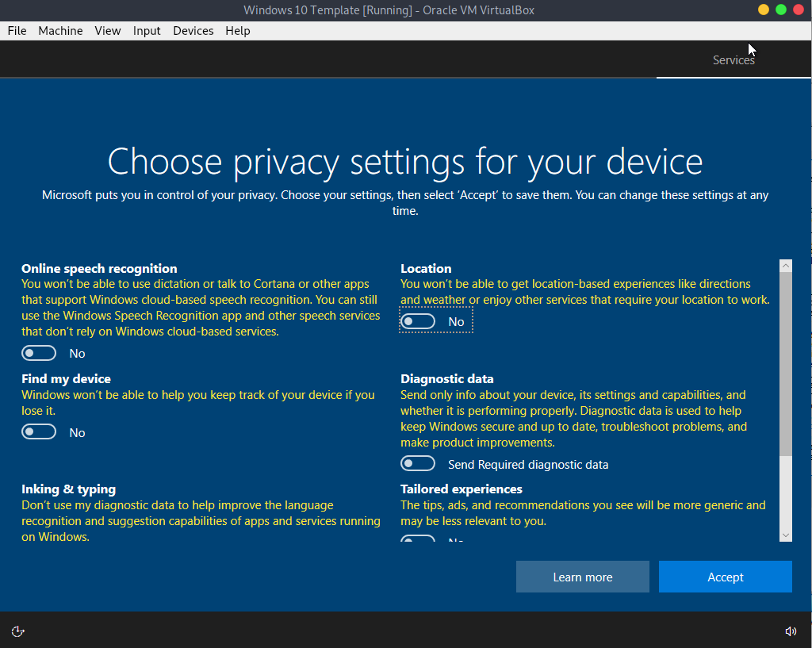This screenshot has height=648, width=812.
Task: Click the Learn more button
Action: point(583,577)
